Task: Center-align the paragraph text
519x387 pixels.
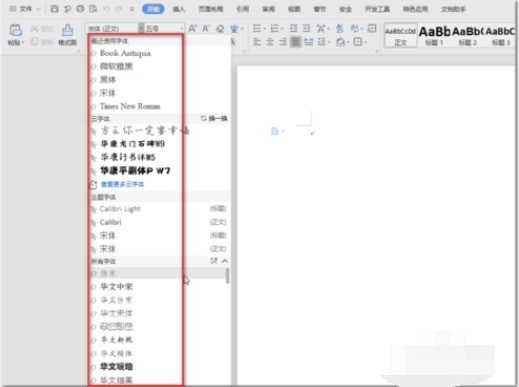Action: tap(270, 42)
